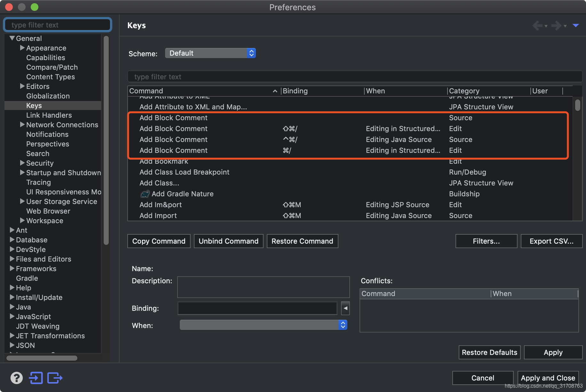
Task: Expand the Appearance node
Action: pos(22,48)
